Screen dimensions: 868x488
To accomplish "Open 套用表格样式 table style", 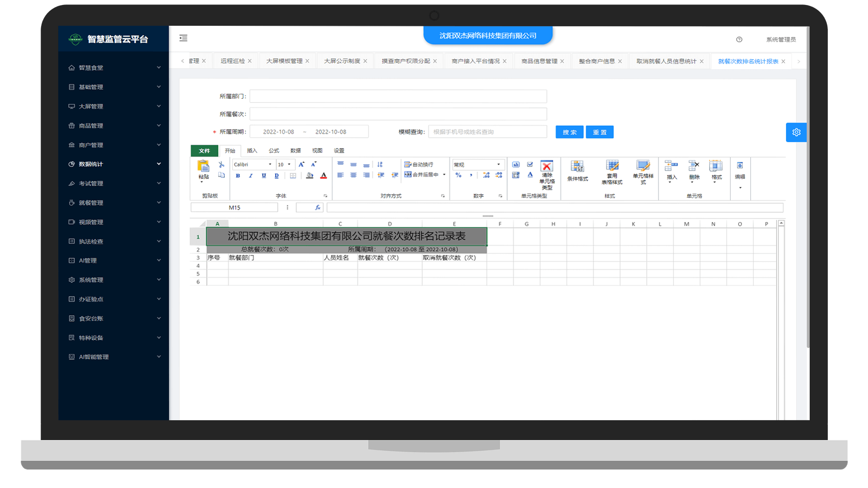I will tap(612, 172).
